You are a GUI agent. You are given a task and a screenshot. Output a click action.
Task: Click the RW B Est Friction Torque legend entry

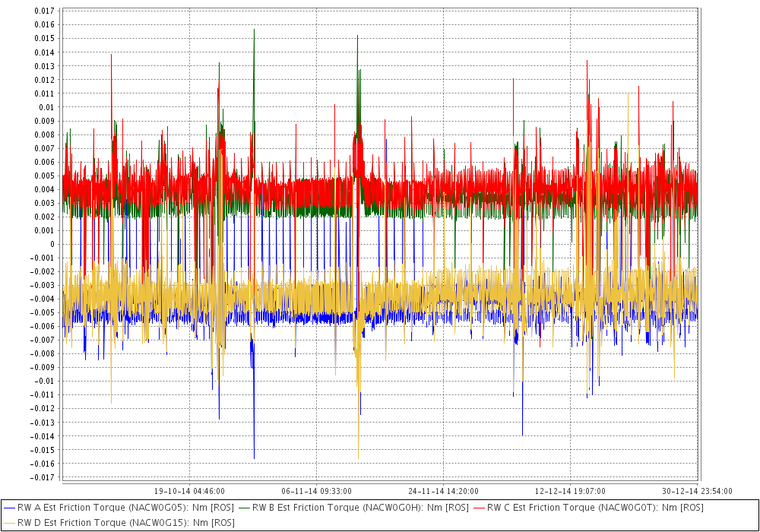[x=354, y=508]
